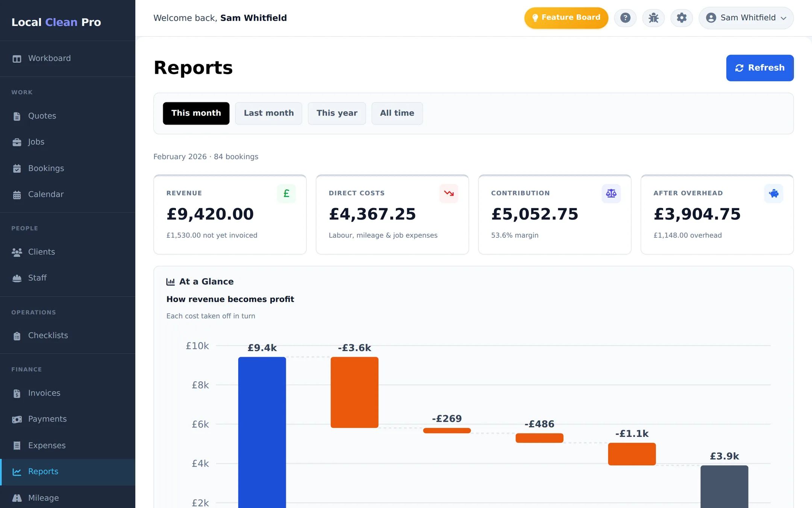Click the downward trend icon on Direct Costs

coord(449,193)
